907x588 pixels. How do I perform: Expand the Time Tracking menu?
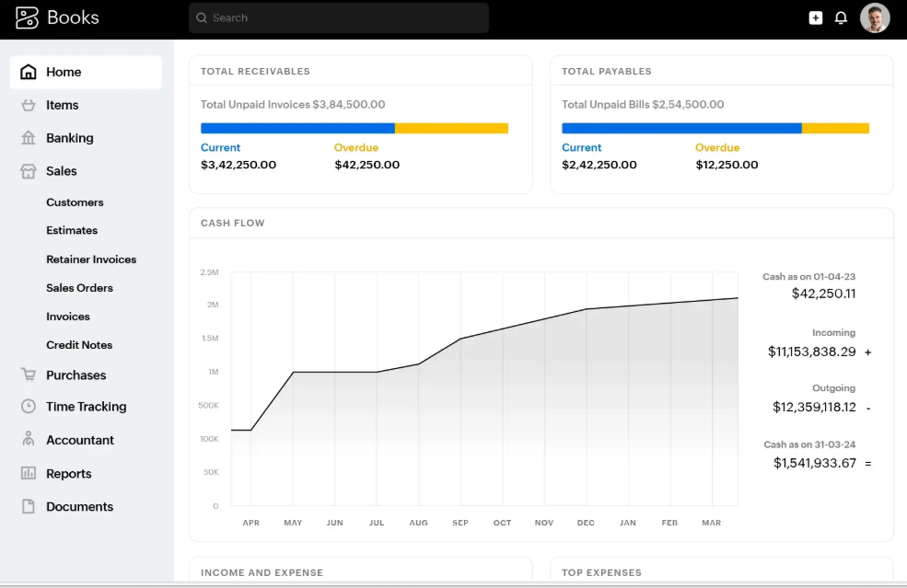(87, 406)
